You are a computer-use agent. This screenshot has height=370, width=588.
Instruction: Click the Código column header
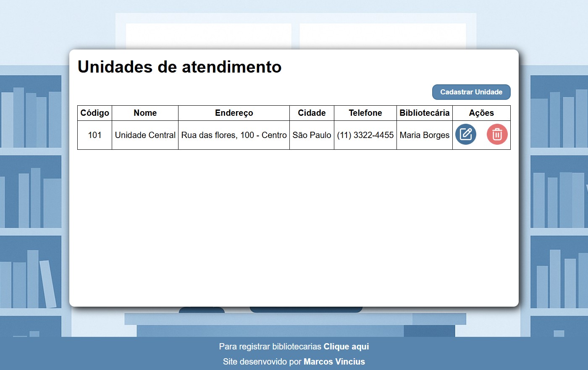(x=94, y=113)
